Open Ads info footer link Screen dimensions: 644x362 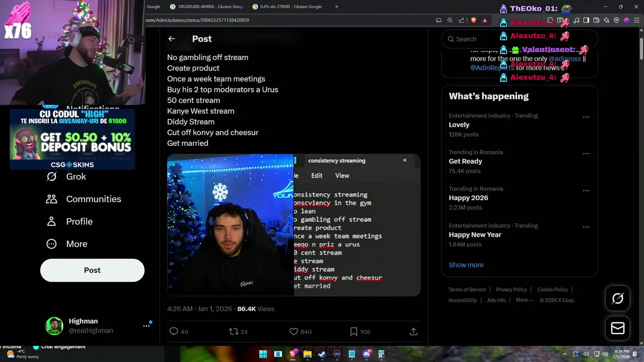pos(496,300)
